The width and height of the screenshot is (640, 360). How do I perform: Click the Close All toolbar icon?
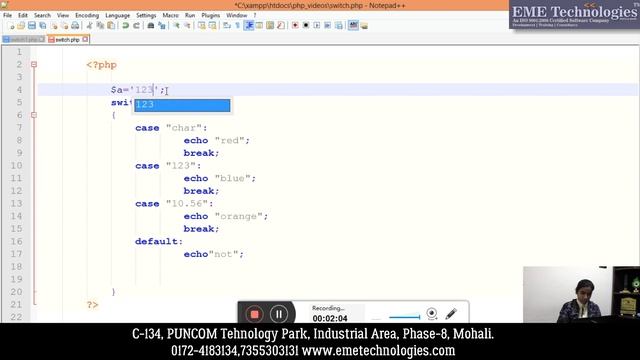pyautogui.click(x=64, y=26)
